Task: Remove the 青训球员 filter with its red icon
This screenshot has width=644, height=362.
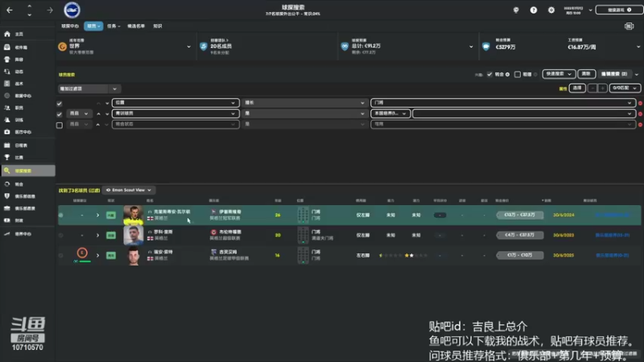Action: click(640, 113)
